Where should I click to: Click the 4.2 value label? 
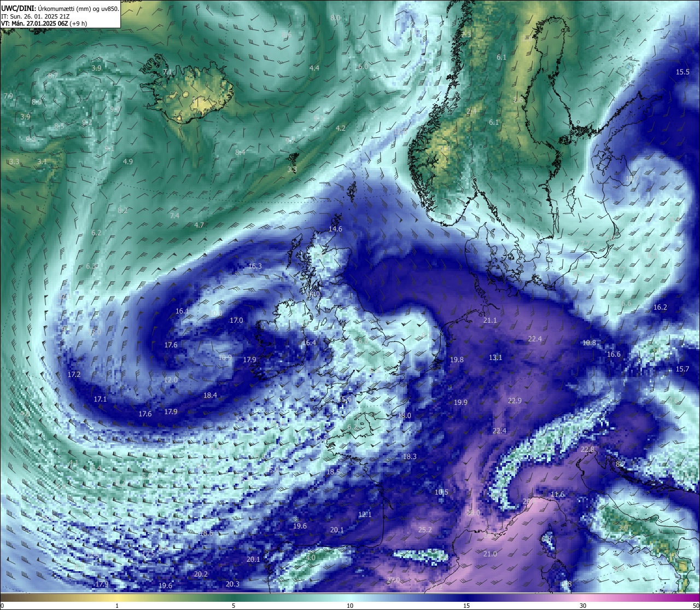tap(340, 129)
